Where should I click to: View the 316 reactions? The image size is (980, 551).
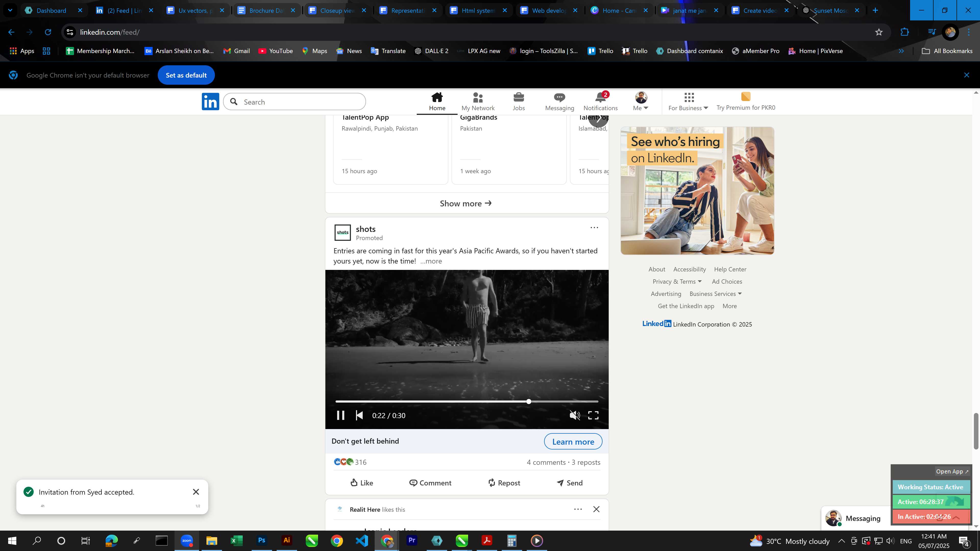click(350, 462)
